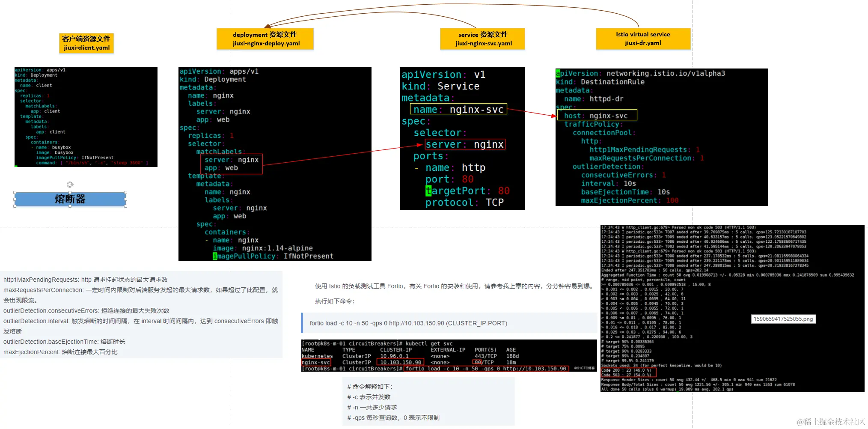Image resolution: width=868 pixels, height=429 pixels.
Task: Click the nginx-svc row name in kubectl output
Action: pos(316,362)
